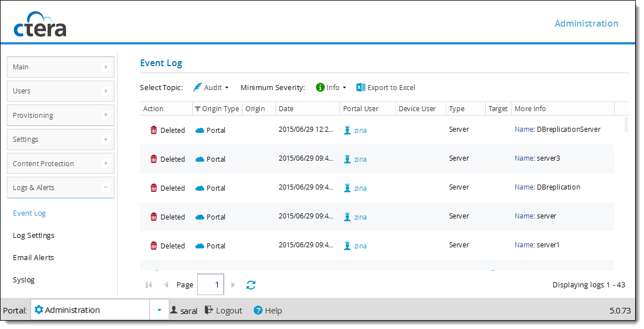Click trash icon in Name: server row

(154, 216)
